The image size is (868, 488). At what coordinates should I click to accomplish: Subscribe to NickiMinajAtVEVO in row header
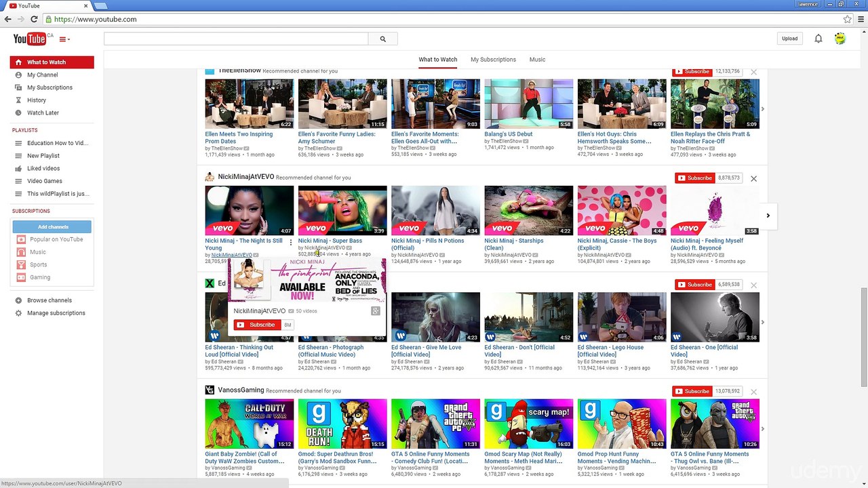click(x=694, y=178)
